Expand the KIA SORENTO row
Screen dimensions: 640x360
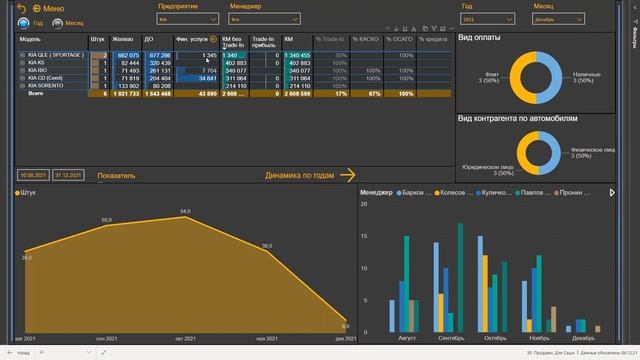coord(22,86)
